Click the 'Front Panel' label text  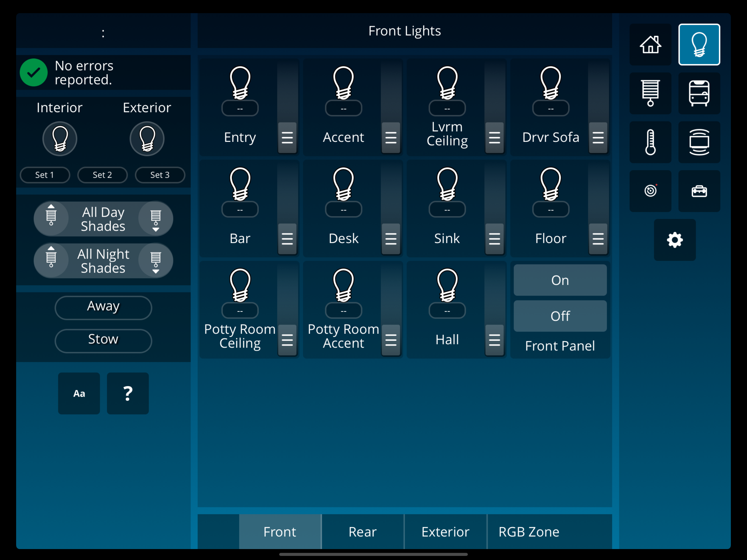560,346
